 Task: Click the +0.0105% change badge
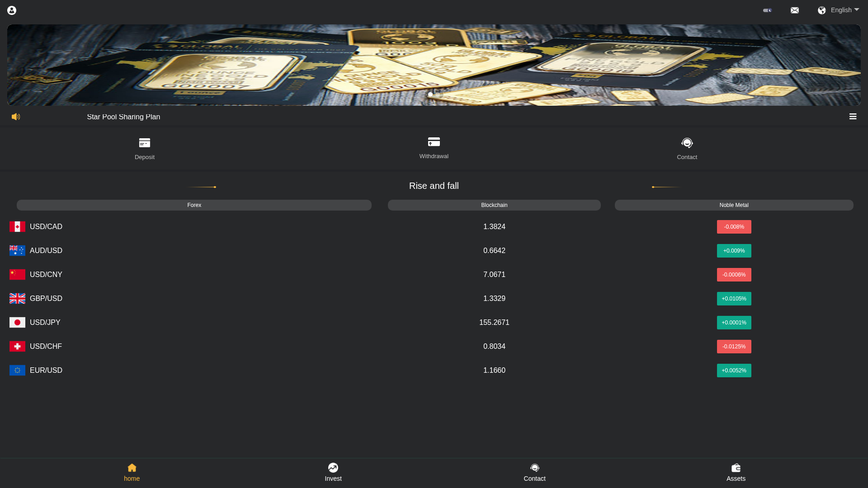(x=734, y=299)
